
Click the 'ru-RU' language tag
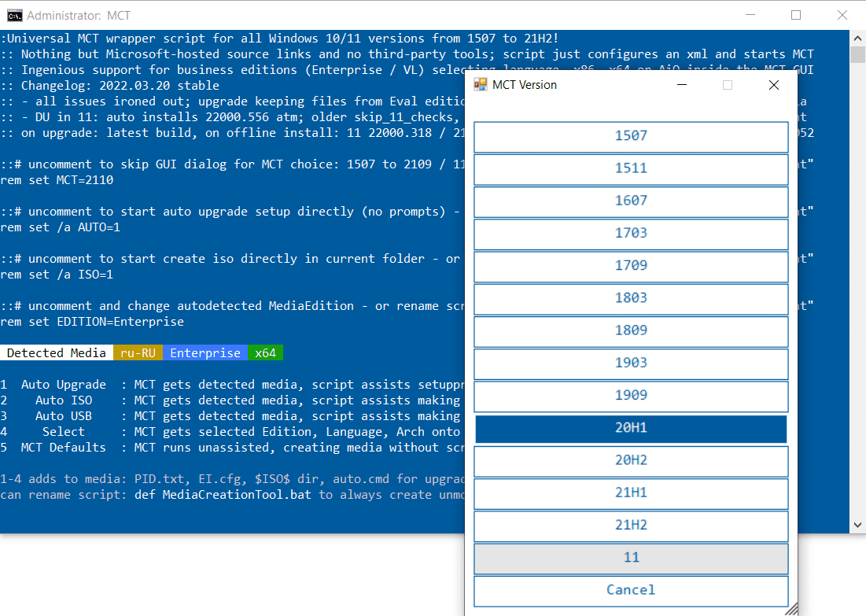coord(138,352)
